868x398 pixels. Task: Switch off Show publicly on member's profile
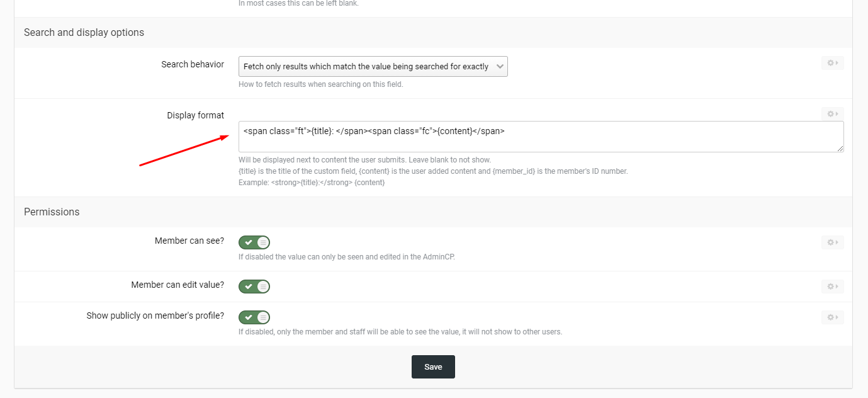click(x=254, y=317)
